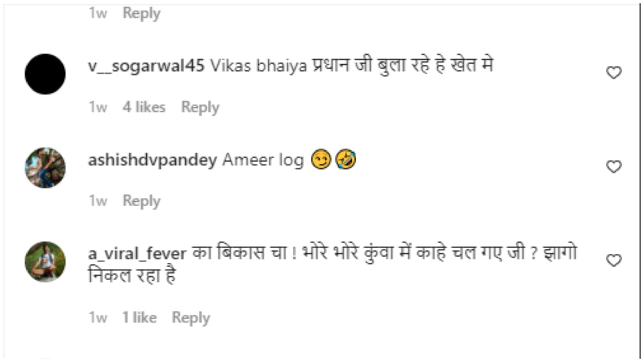Like the ashishdvpandey comment heart
The height and width of the screenshot is (362, 644).
613,167
